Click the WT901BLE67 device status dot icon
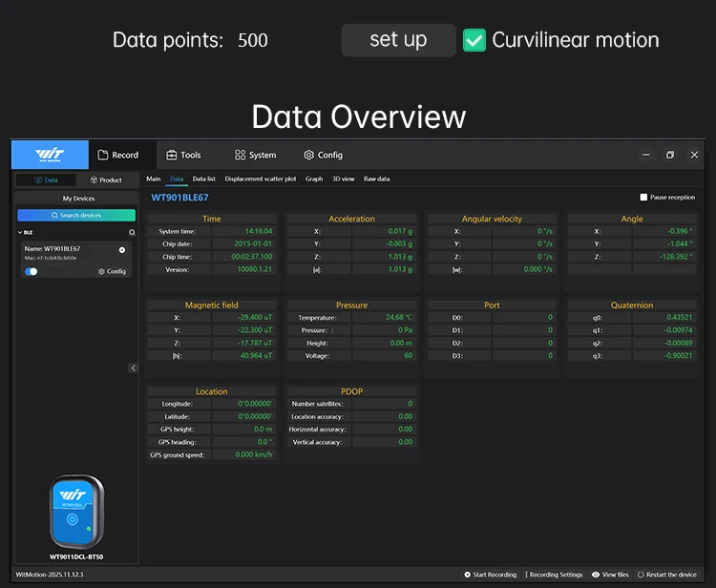 coord(122,250)
